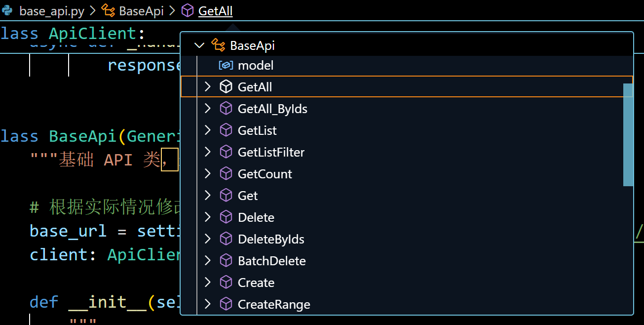Click the model variable icon in outline
This screenshot has width=644, height=325.
[x=226, y=65]
